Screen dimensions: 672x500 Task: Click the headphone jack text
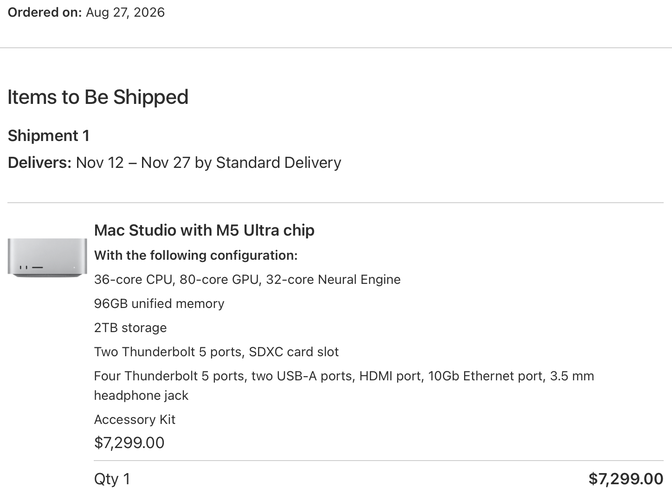pos(141,395)
